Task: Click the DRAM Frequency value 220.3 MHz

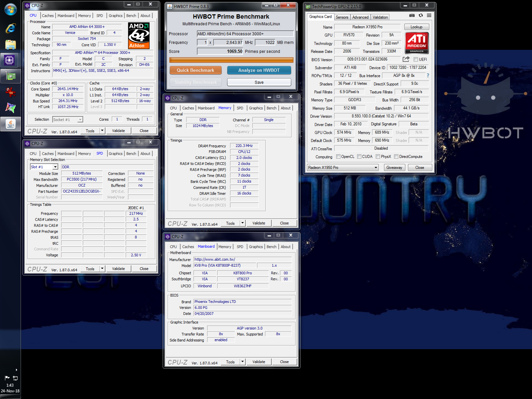Action: point(244,146)
